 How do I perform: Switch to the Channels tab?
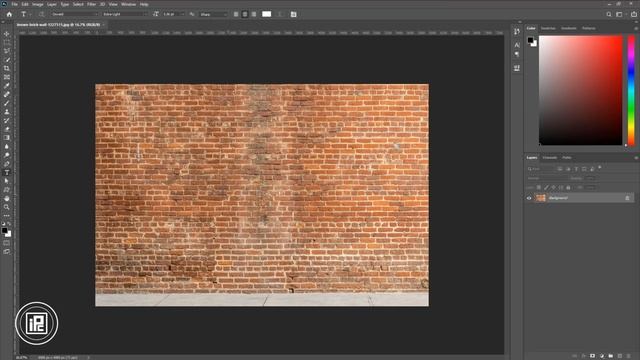coord(549,158)
